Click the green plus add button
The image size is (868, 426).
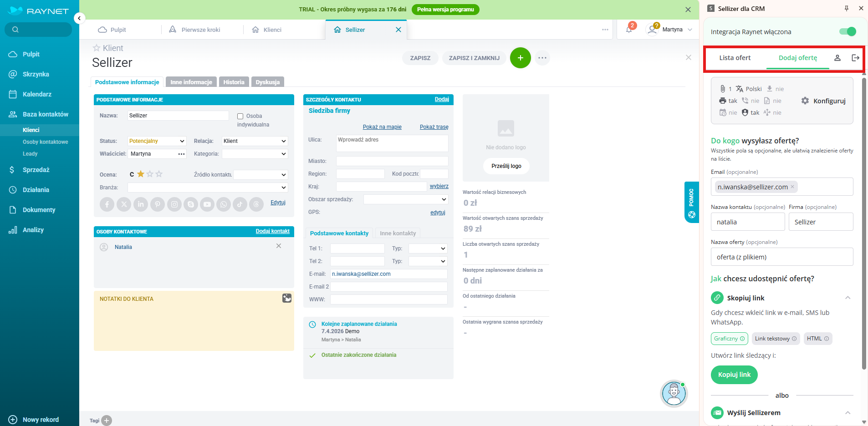[x=520, y=58]
